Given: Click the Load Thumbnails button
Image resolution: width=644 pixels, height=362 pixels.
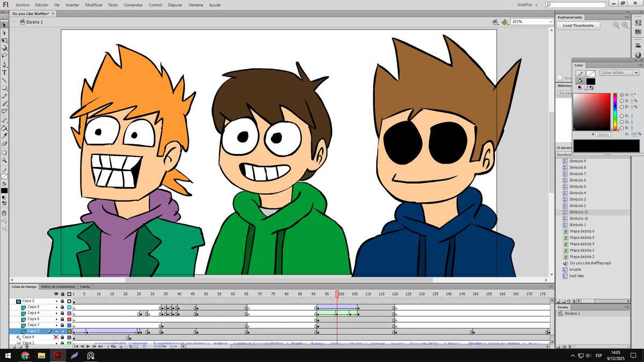Looking at the screenshot, I should (x=579, y=25).
